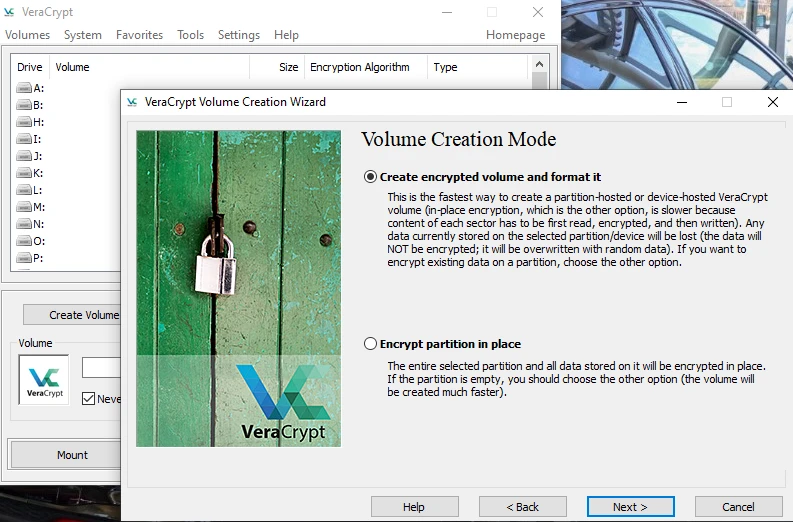The image size is (793, 522).
Task: Go back with the < Back button
Action: (522, 507)
